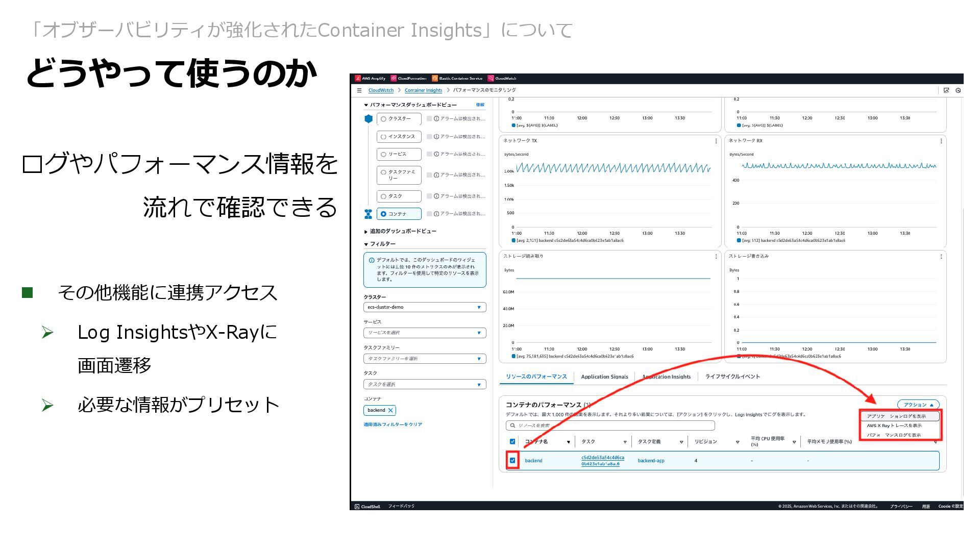Open the ネットワーク TX widget three-dot menu
This screenshot has width=980, height=551.
[716, 141]
